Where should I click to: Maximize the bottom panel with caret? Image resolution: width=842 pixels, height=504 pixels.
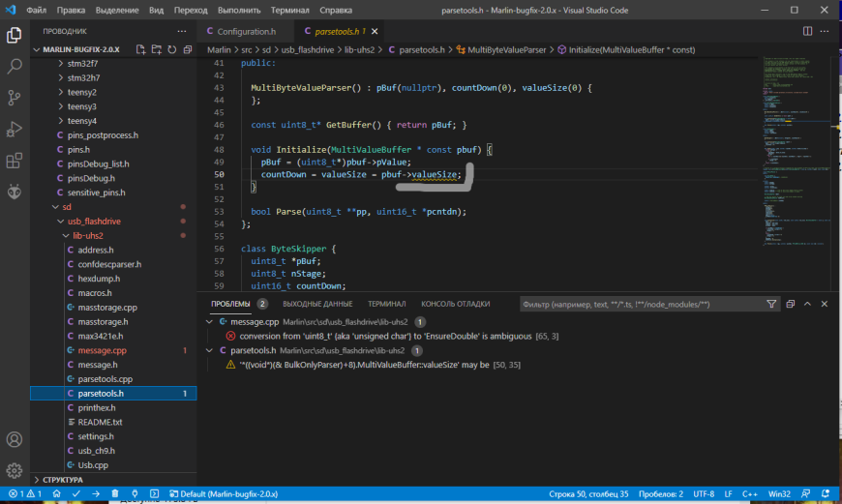[x=807, y=304]
